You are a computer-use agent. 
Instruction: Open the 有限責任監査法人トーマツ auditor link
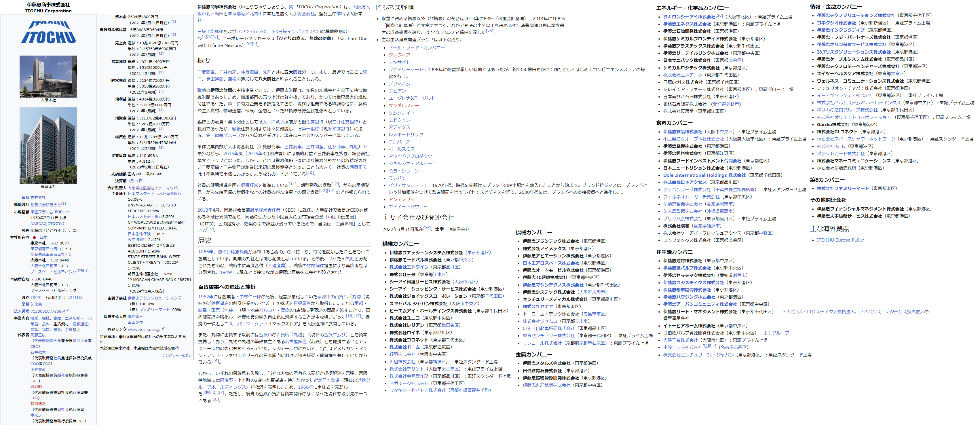(150, 188)
